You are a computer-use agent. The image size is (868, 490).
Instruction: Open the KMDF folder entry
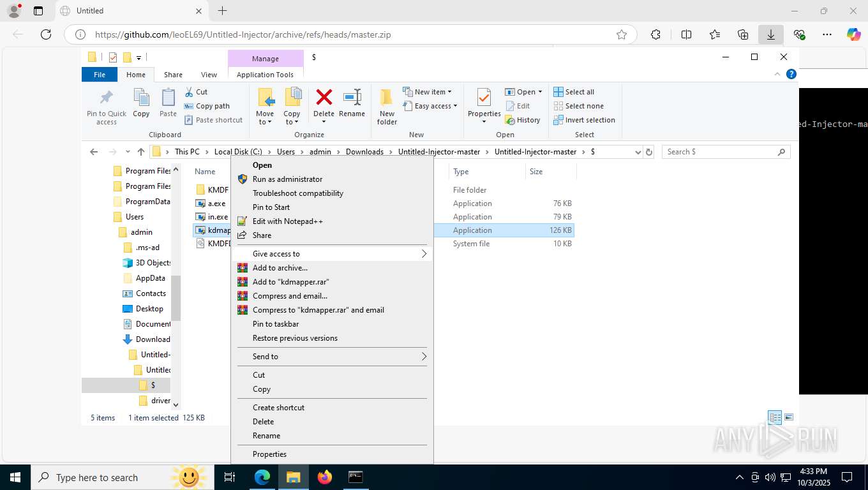(218, 190)
